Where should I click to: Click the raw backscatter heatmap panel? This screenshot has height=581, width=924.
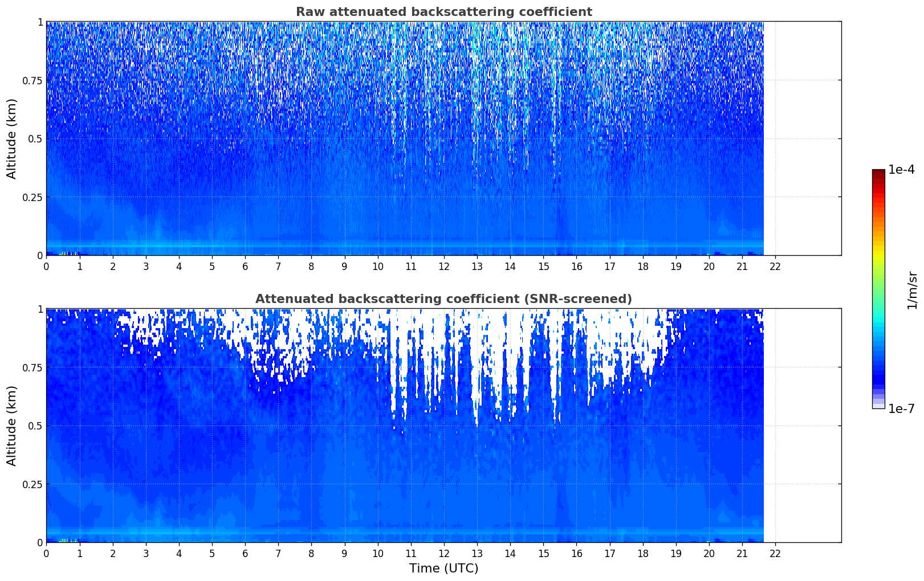[x=443, y=138]
